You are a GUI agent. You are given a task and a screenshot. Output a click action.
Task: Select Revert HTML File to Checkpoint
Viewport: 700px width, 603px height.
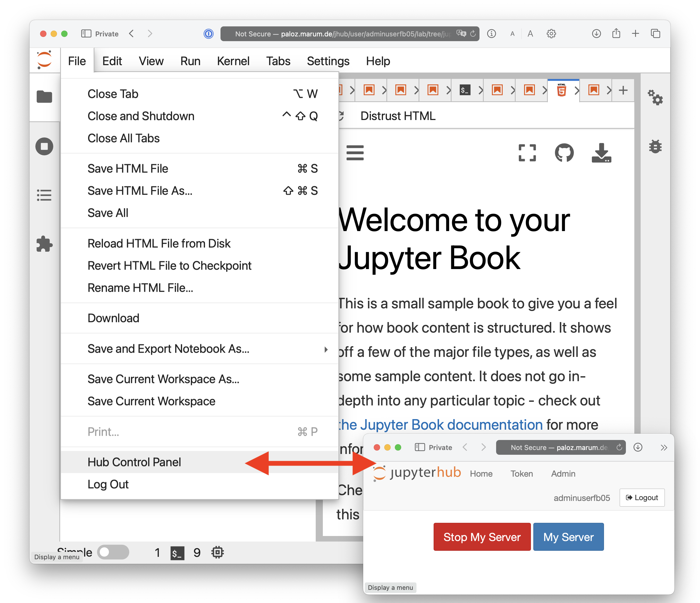pyautogui.click(x=200, y=266)
